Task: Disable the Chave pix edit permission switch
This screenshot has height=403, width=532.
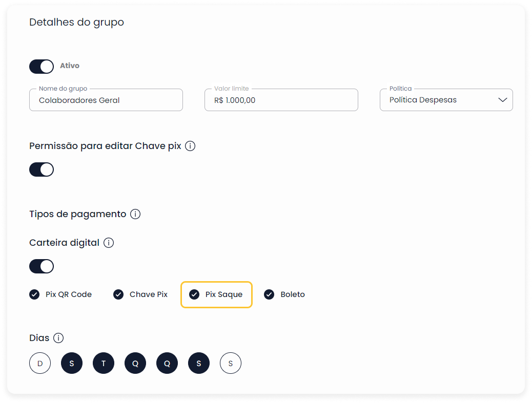Action: (42, 169)
